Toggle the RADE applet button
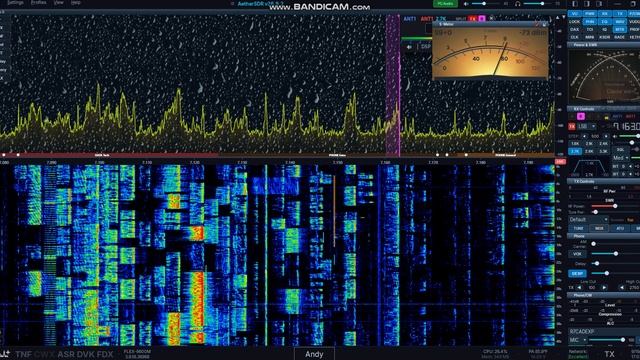 click(620, 37)
